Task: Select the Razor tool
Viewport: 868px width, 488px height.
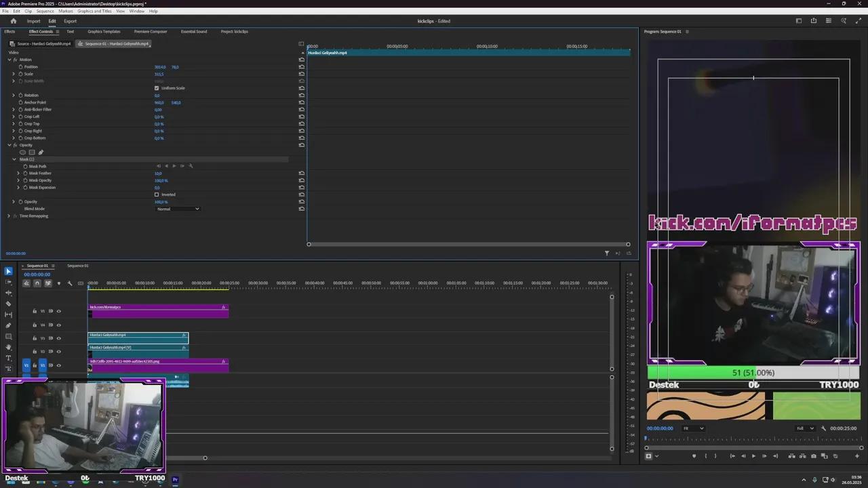Action: [x=8, y=304]
